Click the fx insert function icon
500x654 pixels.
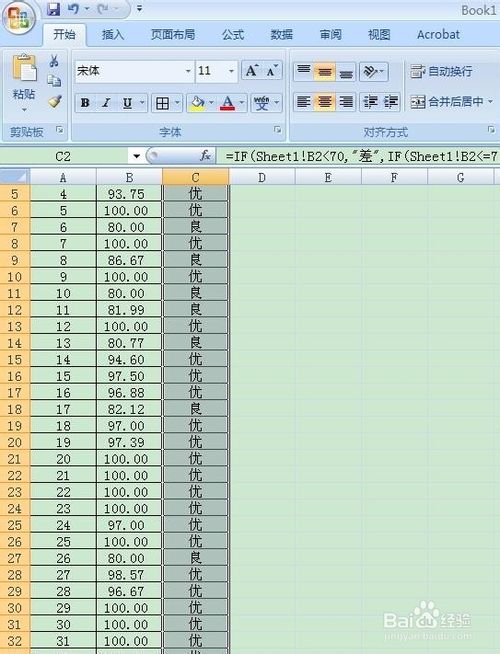pos(205,156)
